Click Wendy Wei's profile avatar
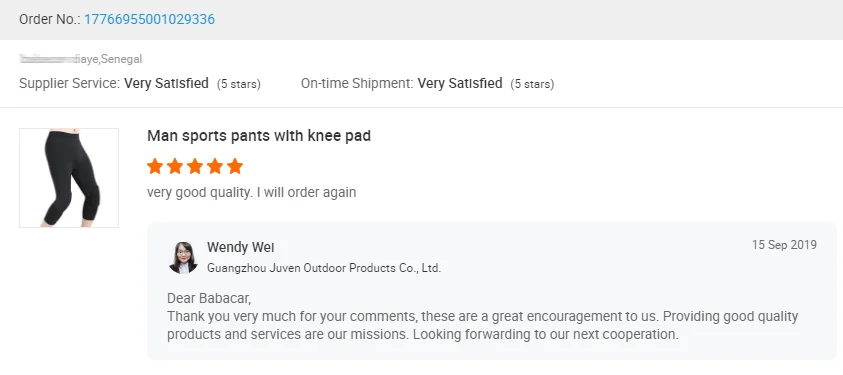 [183, 257]
